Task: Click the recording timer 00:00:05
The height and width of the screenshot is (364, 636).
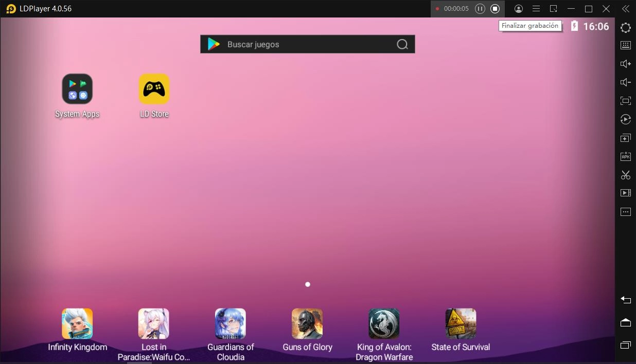Action: pos(456,9)
